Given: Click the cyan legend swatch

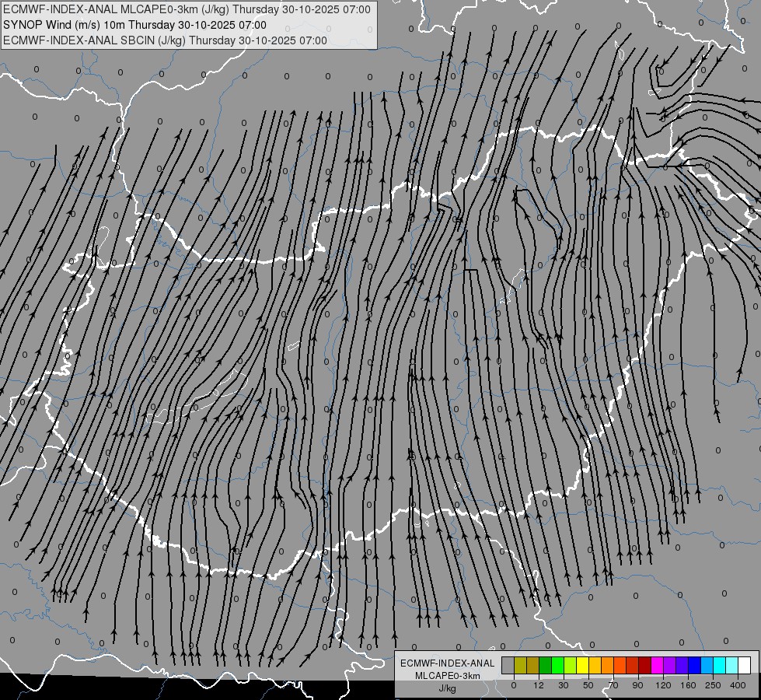Looking at the screenshot, I should [721, 665].
